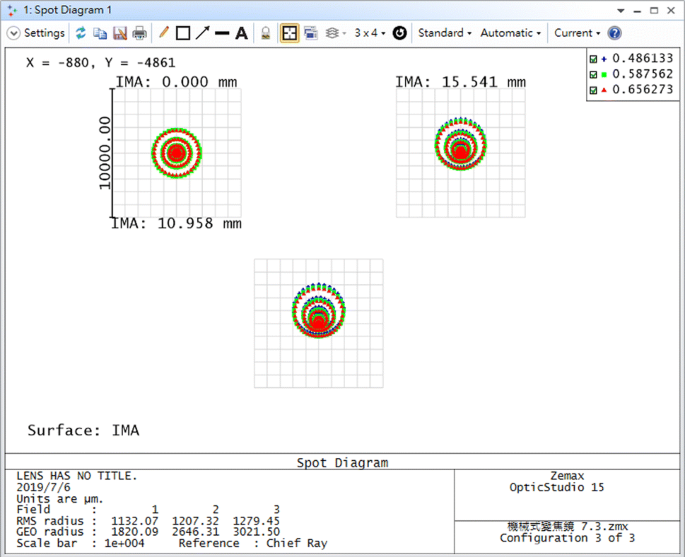Click the RMS radius value 1132.07

(x=135, y=521)
